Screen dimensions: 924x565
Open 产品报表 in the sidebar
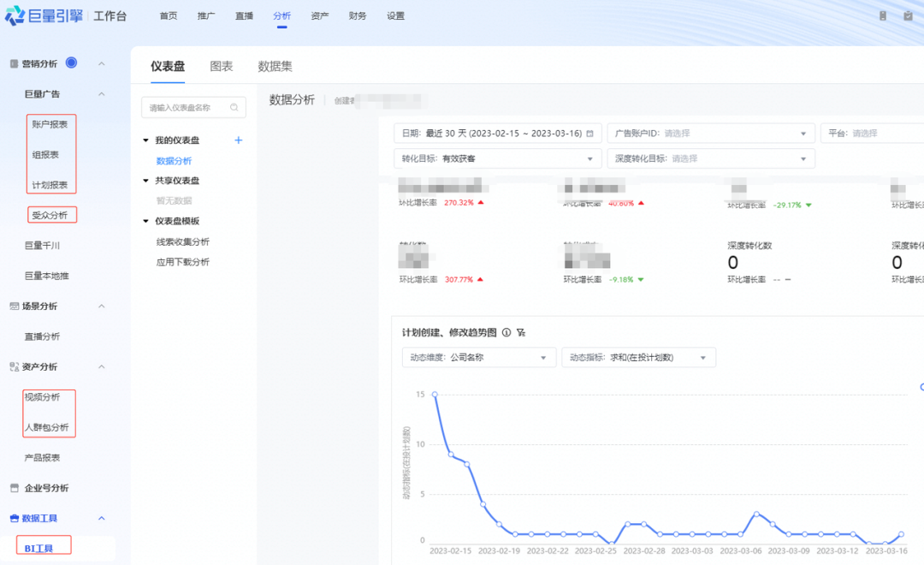[42, 458]
